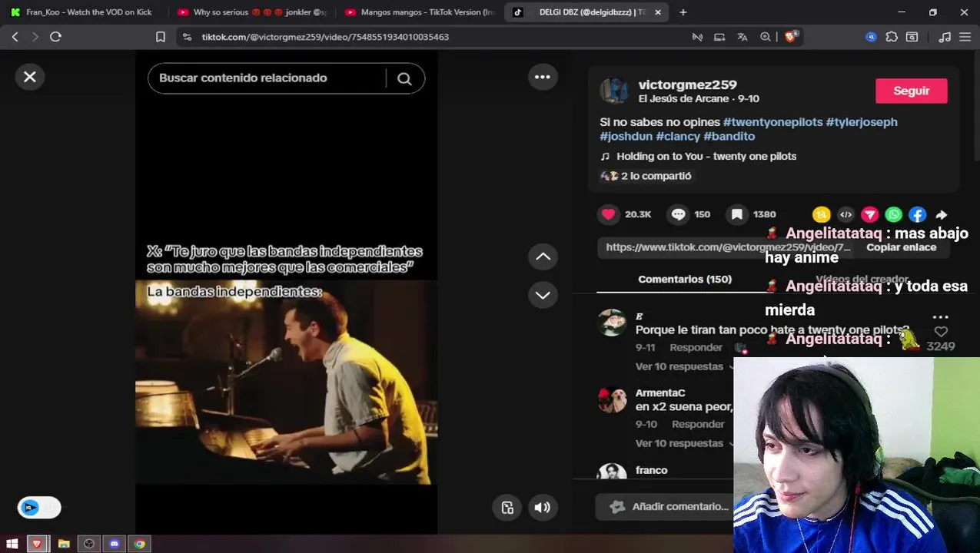Open the #twentyonepilots hashtag

(x=772, y=122)
